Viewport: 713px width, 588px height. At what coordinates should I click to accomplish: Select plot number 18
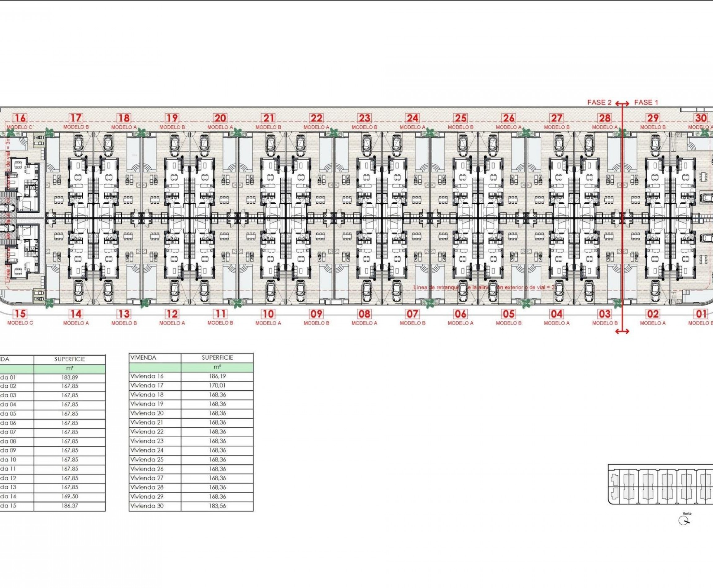pos(124,118)
